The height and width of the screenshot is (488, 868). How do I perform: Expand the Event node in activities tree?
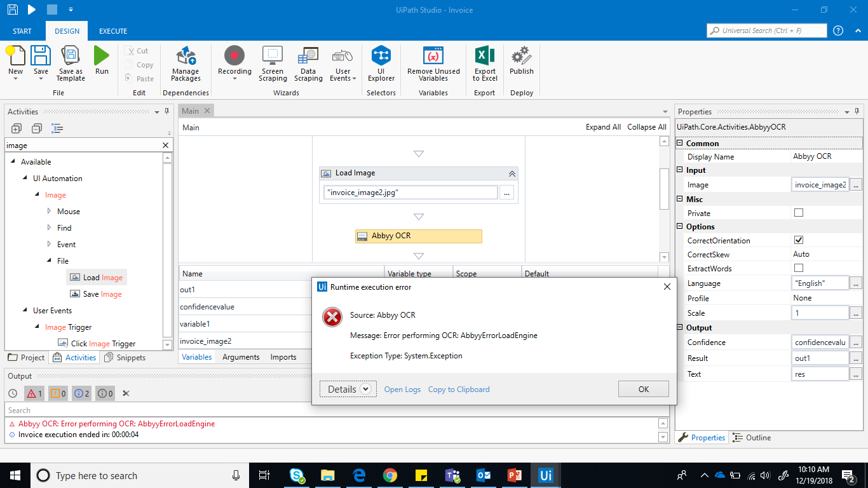tap(50, 244)
